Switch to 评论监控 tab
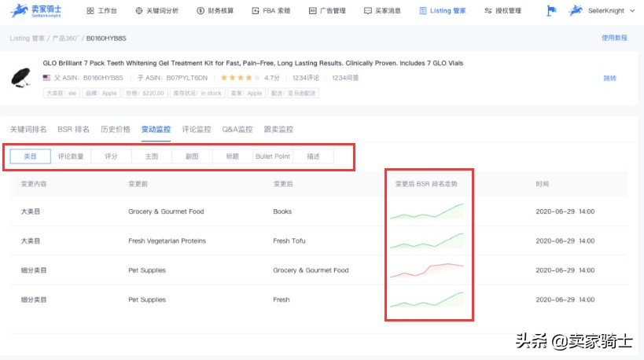The height and width of the screenshot is (360, 644). 197,130
